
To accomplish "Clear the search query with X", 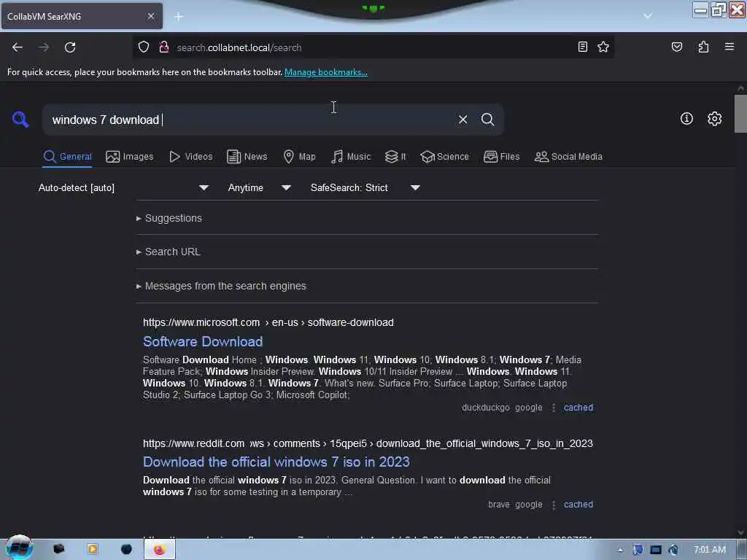I will (462, 120).
